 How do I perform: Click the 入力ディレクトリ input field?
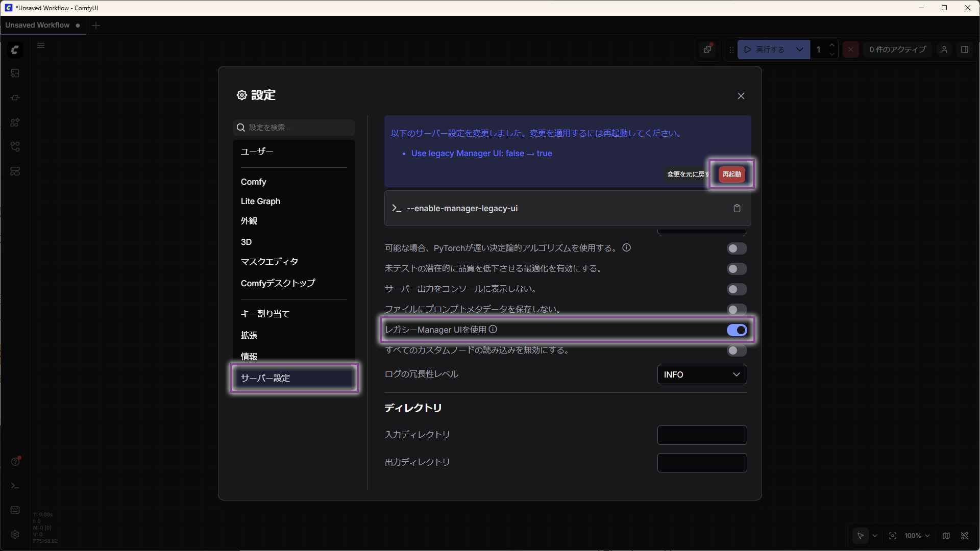[702, 435]
